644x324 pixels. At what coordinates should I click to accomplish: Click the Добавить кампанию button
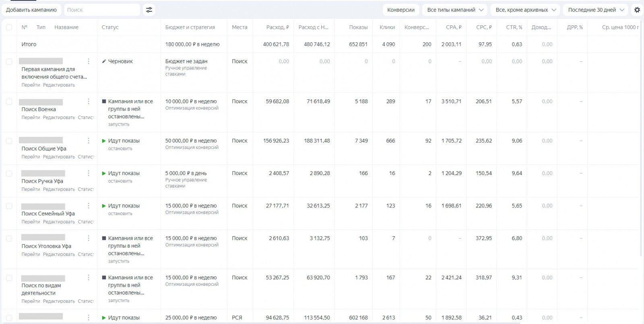(x=31, y=10)
